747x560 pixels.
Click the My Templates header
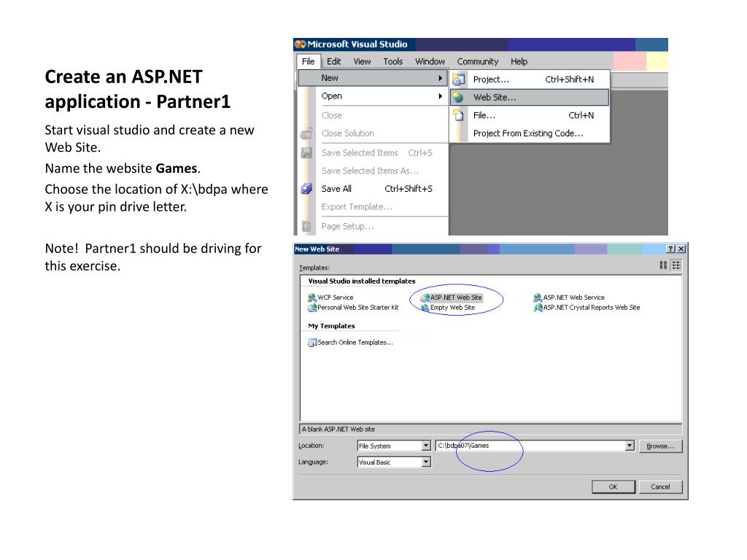[x=332, y=326]
